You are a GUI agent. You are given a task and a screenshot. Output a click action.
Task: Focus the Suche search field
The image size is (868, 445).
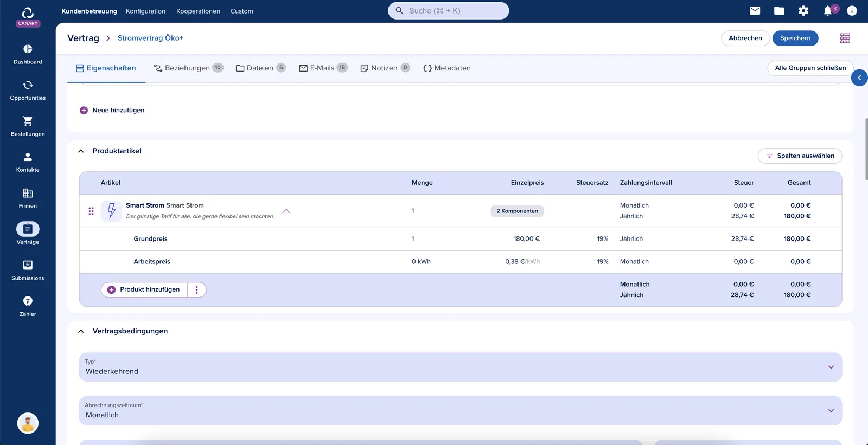point(448,10)
